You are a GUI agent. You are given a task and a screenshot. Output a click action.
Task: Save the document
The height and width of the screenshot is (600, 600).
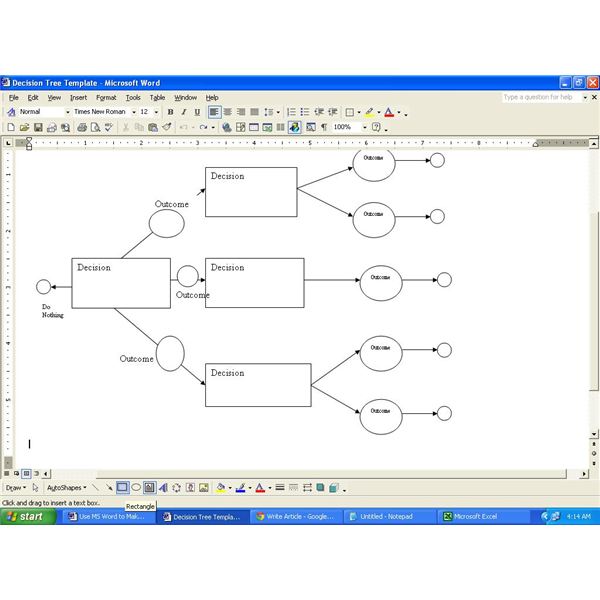click(x=38, y=127)
